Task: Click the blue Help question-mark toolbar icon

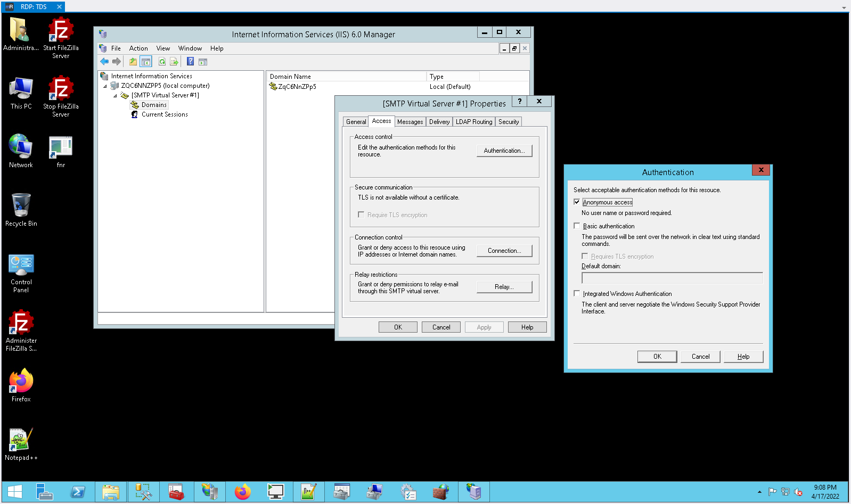Action: pos(190,62)
